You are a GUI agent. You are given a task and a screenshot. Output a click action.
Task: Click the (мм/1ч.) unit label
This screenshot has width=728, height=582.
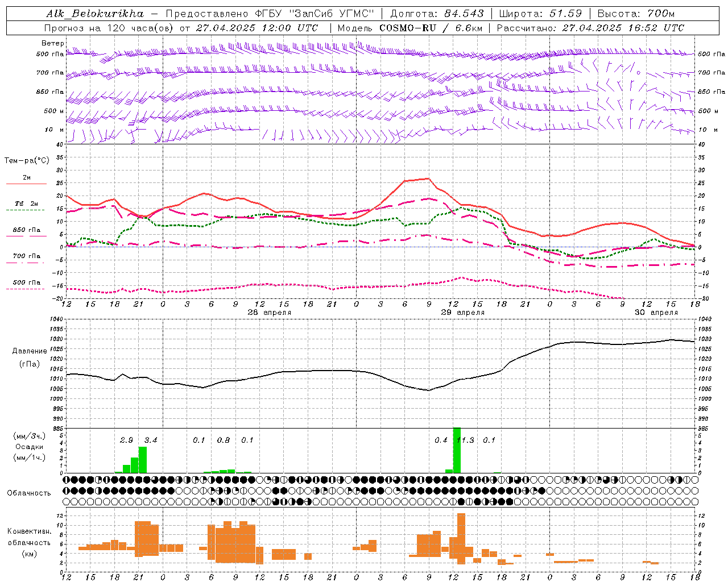click(x=30, y=458)
